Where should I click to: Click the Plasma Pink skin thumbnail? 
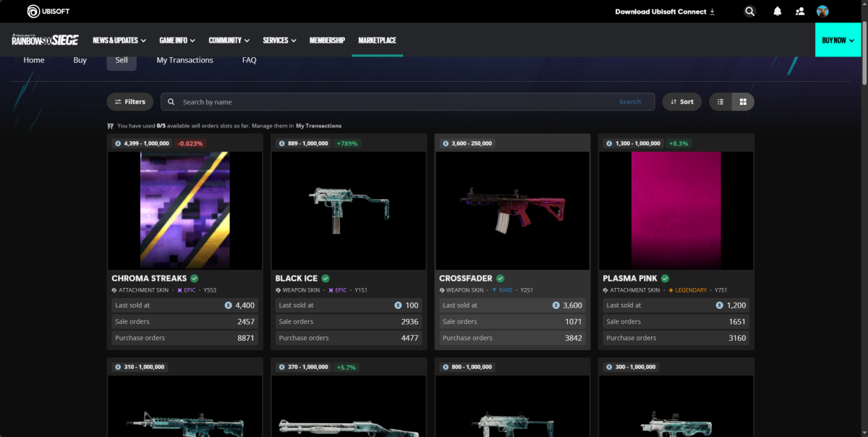(676, 211)
